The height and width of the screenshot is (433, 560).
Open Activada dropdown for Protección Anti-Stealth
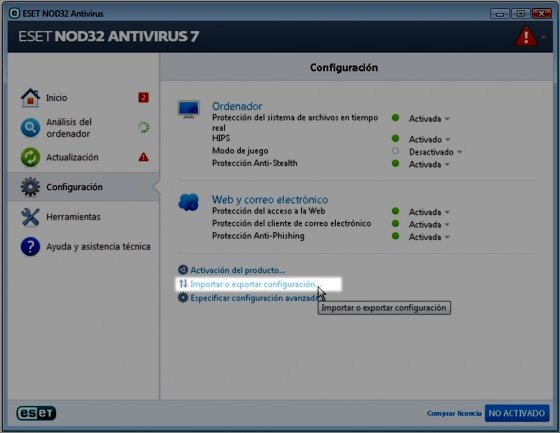[x=429, y=164]
